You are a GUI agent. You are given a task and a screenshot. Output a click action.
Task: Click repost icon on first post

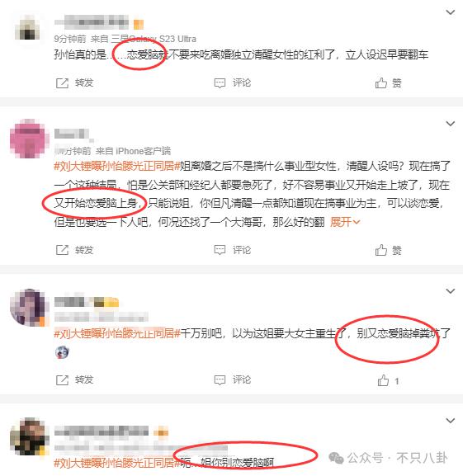62,82
